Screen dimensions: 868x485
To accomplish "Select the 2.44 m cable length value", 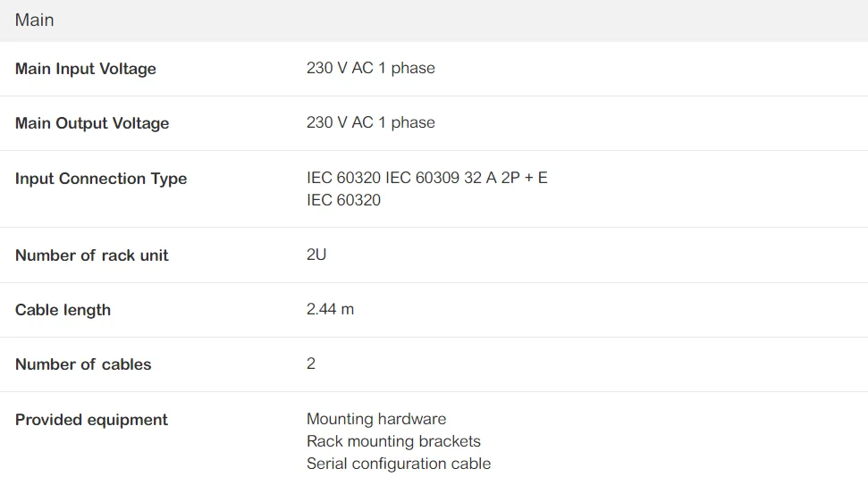I will 330,309.
